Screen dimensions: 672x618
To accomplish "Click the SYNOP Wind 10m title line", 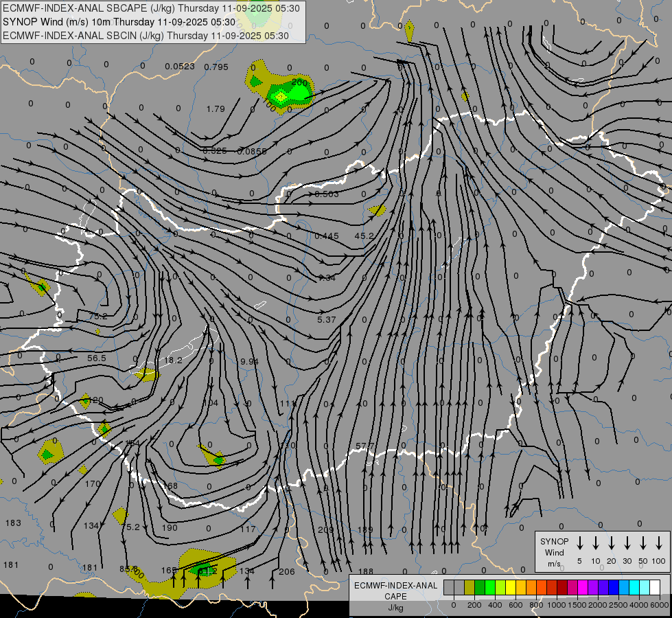I will pyautogui.click(x=119, y=22).
